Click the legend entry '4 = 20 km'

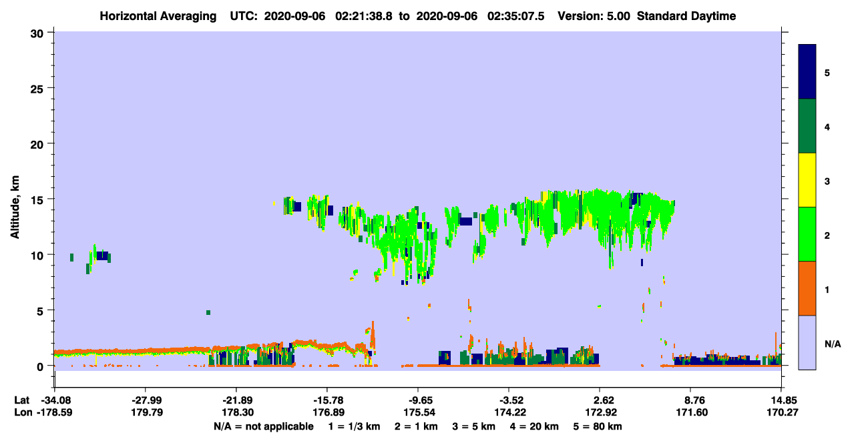535,426
